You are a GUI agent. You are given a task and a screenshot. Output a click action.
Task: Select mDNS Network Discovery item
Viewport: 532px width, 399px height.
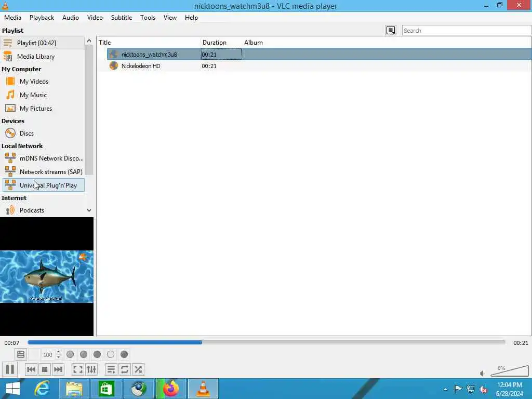44,158
